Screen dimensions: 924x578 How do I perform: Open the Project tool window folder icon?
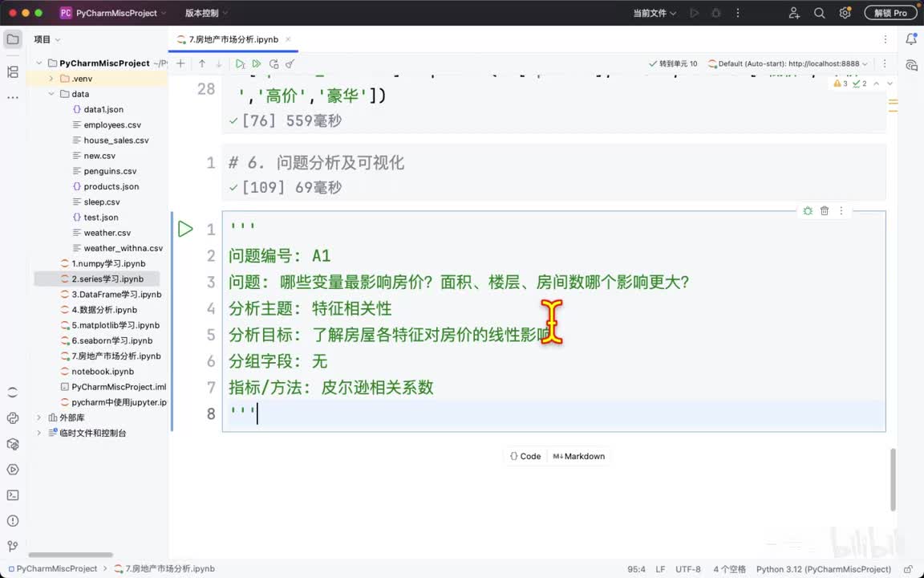13,39
